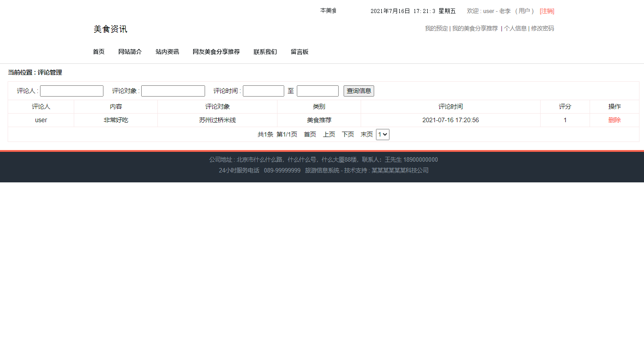Click the 公司地址 footer line

[323, 159]
